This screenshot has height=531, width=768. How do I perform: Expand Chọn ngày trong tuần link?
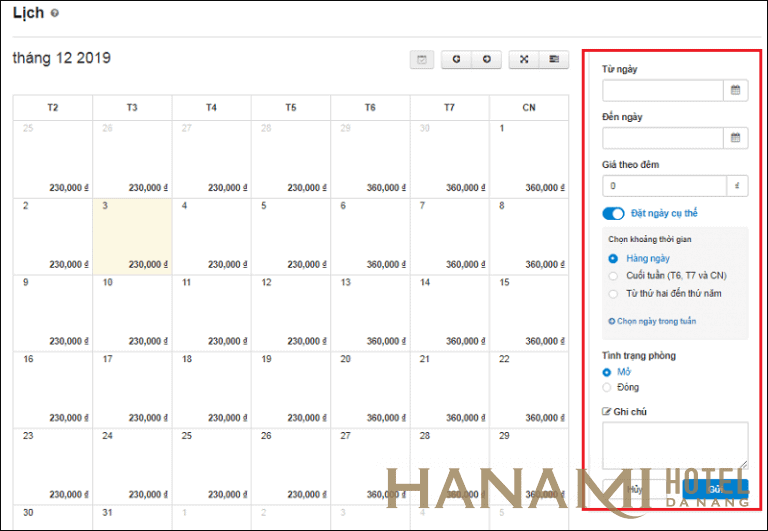point(652,321)
